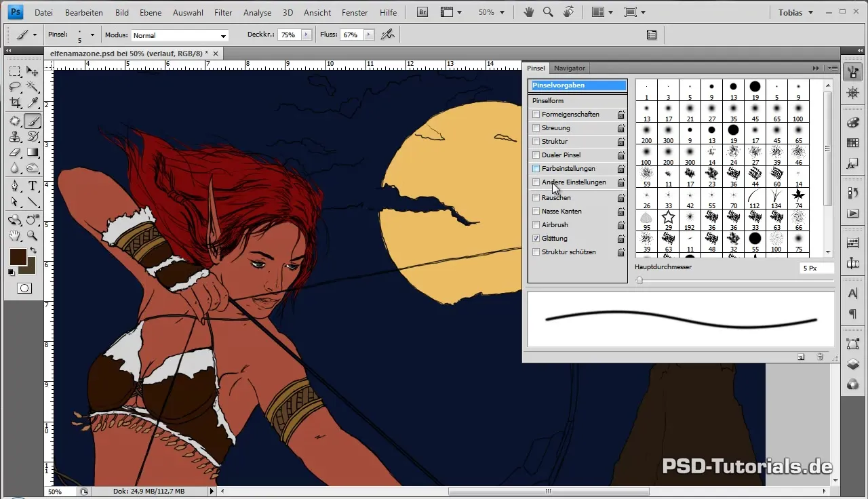Select the Type tool

tap(32, 186)
